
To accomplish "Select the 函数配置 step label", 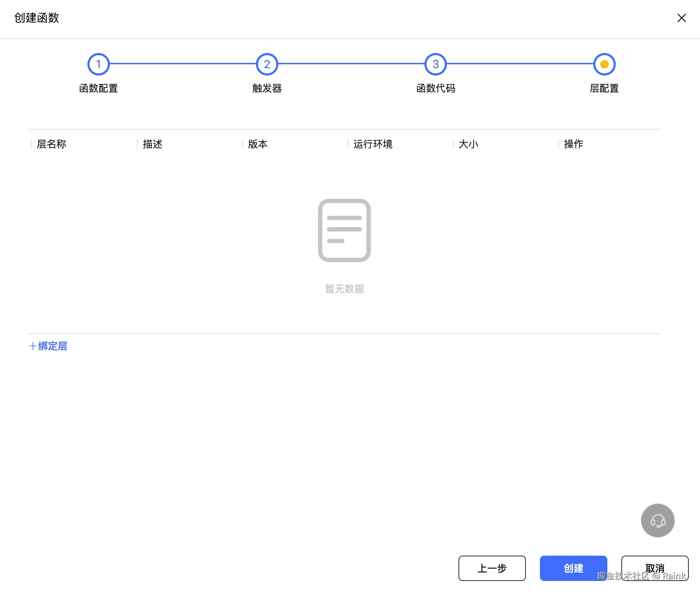I will [98, 88].
